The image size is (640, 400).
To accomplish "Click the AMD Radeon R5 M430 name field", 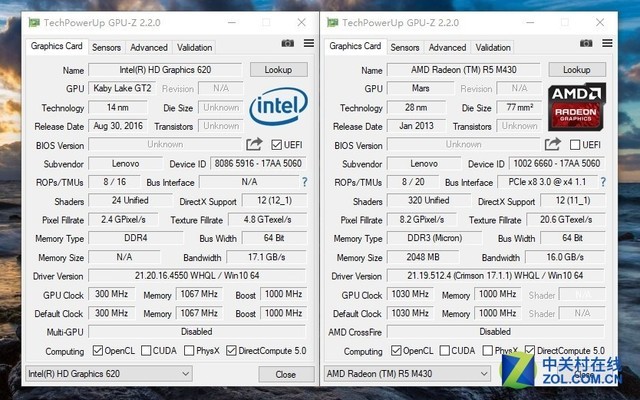I will point(464,70).
